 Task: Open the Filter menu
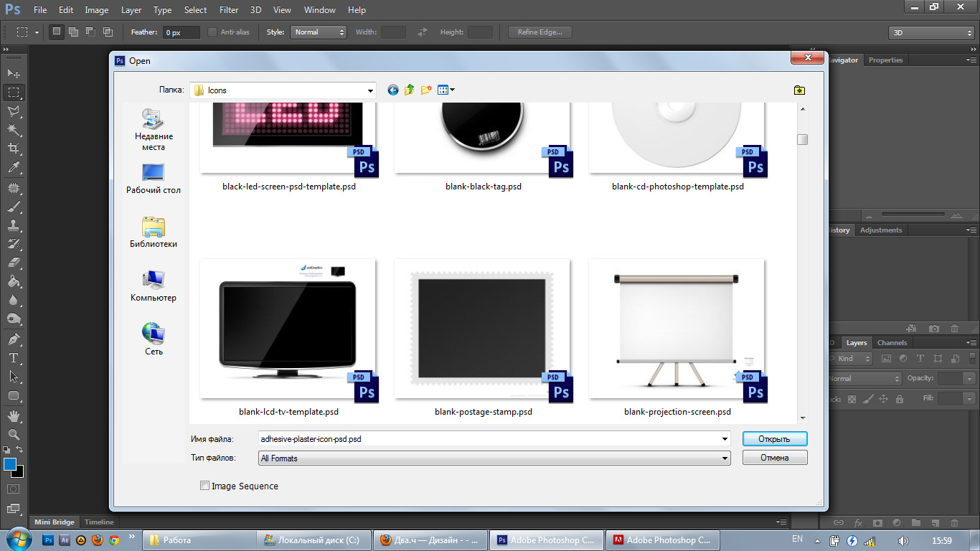(x=229, y=10)
